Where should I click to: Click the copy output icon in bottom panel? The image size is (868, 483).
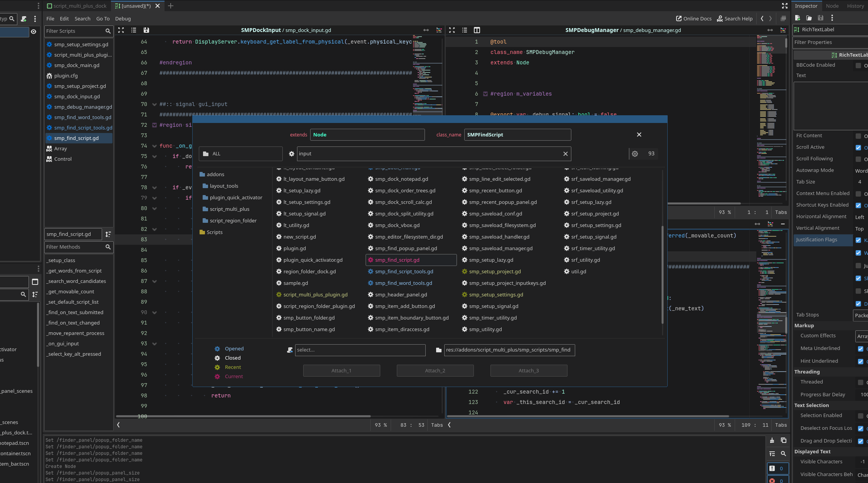(784, 440)
